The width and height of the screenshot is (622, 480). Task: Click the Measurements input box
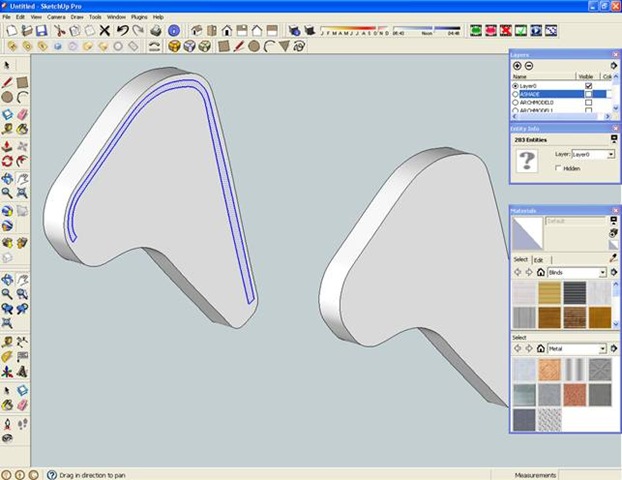590,473
